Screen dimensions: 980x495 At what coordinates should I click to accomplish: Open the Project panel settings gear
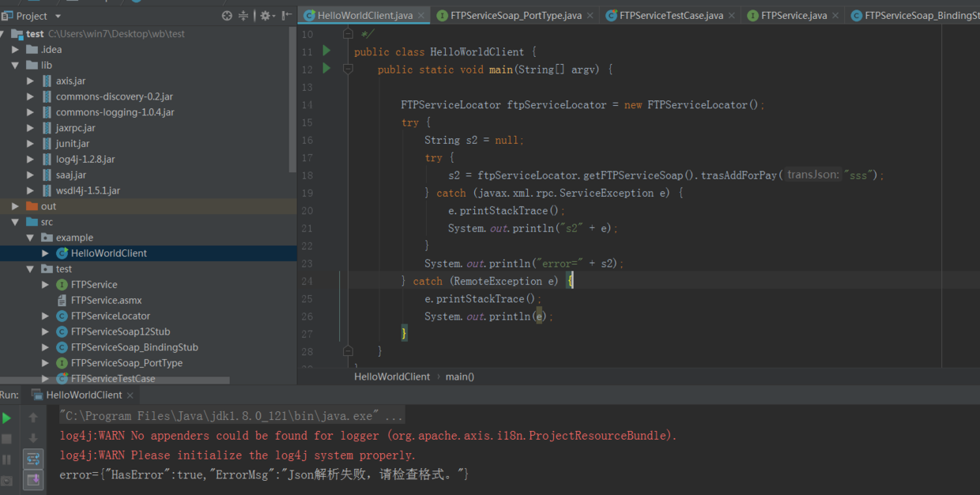point(266,16)
